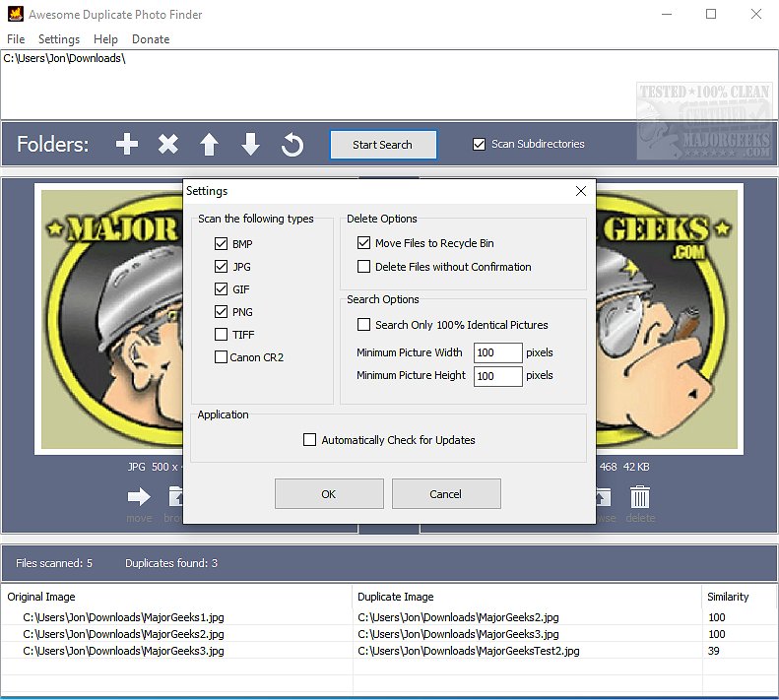Open the File menu
Viewport: 779px width, 700px height.
(16, 39)
